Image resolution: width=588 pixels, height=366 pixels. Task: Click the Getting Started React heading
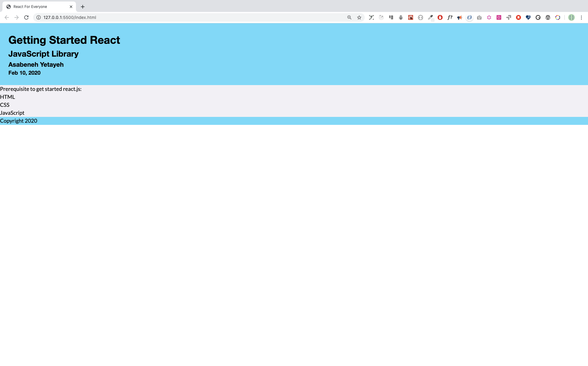[64, 40]
